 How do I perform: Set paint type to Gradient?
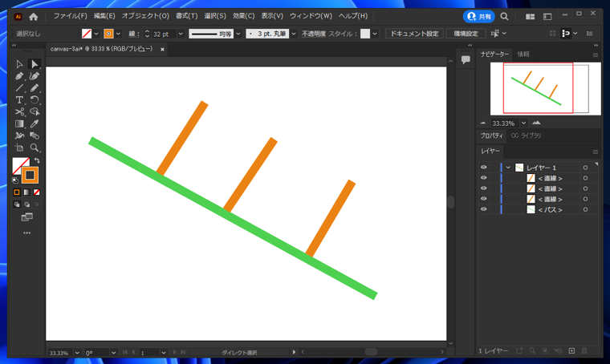[26, 192]
